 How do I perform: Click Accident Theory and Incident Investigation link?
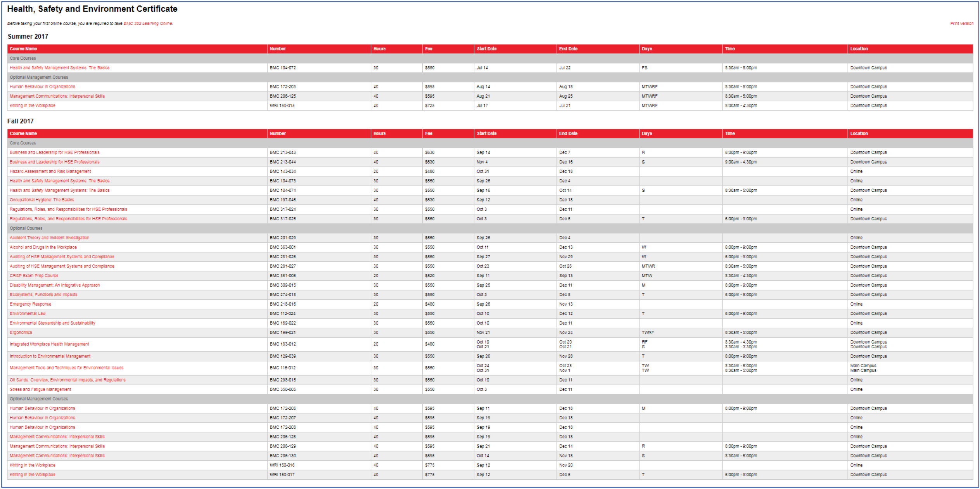(x=49, y=238)
